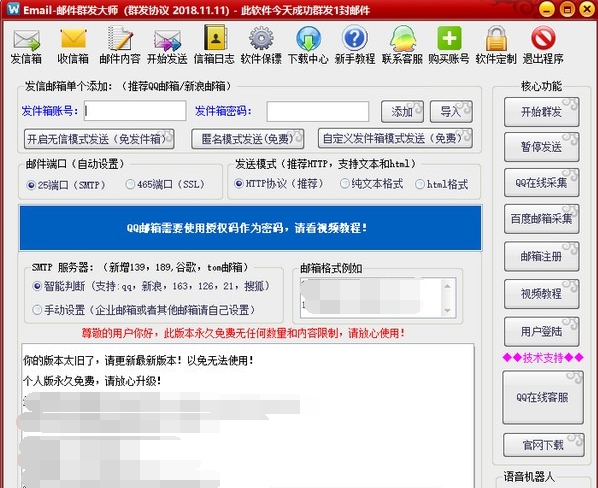
Task: Open QQ在线采集 function
Action: [542, 183]
